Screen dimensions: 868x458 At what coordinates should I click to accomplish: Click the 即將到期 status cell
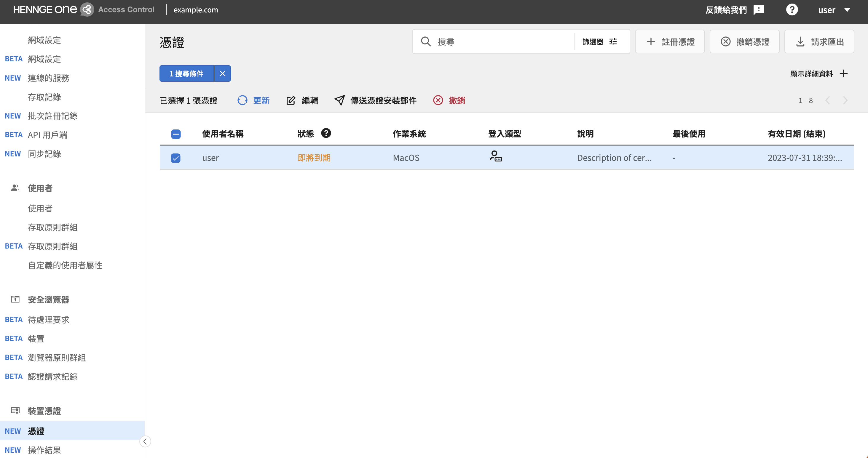tap(314, 158)
